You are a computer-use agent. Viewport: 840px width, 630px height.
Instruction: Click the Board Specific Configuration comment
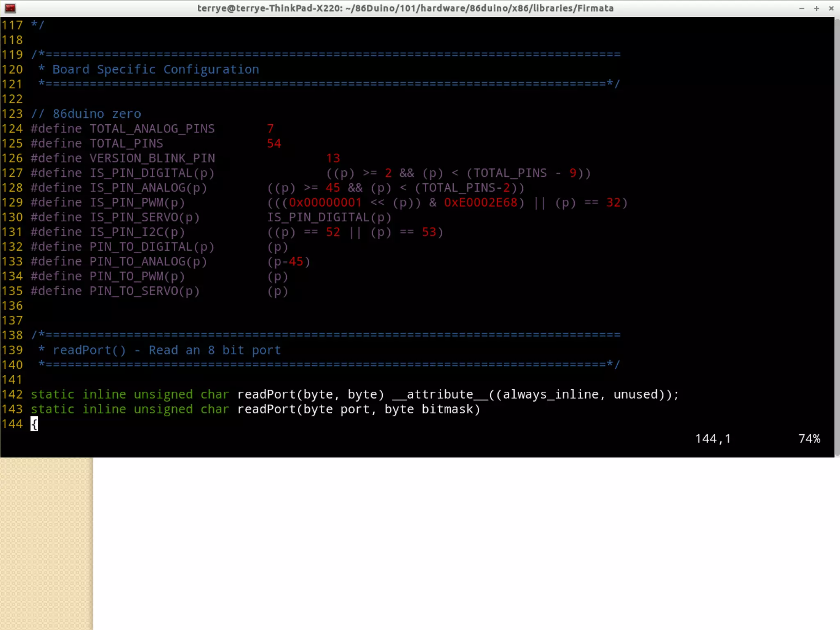[x=155, y=70]
